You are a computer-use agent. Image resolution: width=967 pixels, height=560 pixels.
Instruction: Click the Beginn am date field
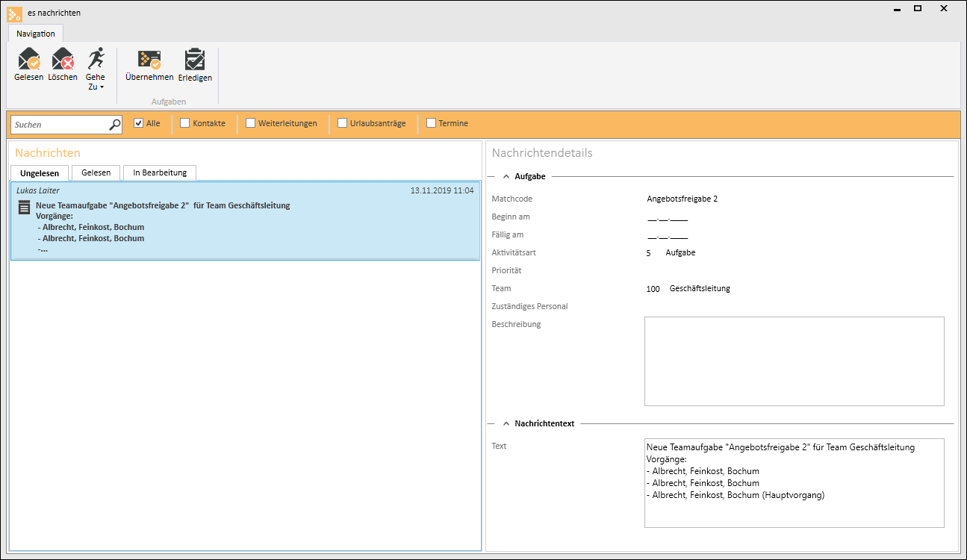point(668,217)
